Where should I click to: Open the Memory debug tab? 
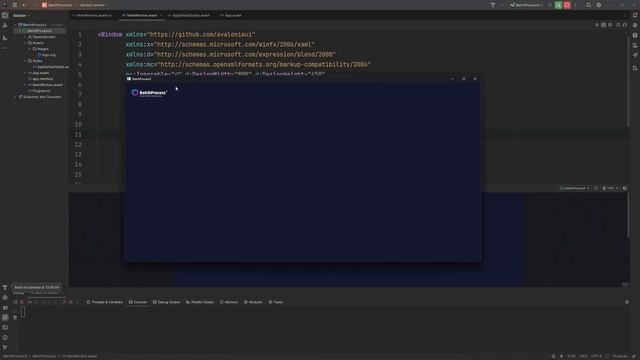coord(229,302)
